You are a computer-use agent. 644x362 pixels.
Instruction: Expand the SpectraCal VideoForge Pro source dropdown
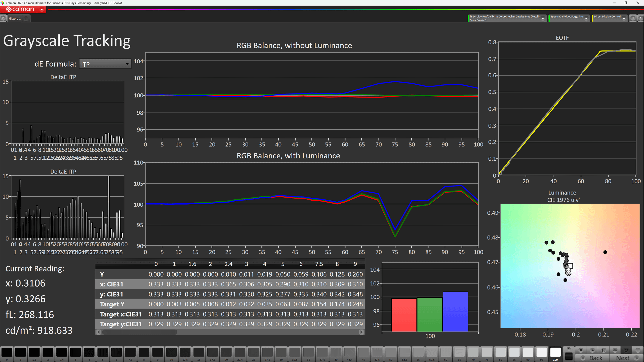tap(586, 18)
